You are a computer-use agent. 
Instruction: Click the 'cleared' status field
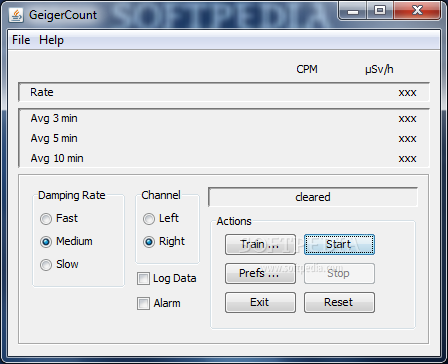point(313,197)
